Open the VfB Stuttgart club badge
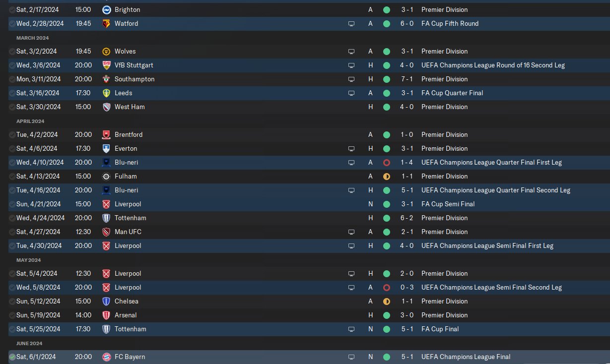Image resolution: width=610 pixels, height=364 pixels. pyautogui.click(x=106, y=65)
